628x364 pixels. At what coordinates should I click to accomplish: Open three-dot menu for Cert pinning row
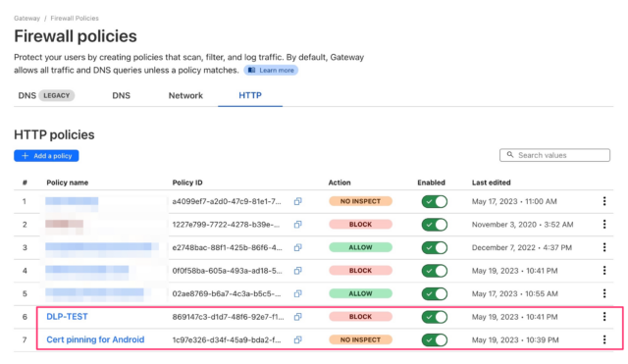[x=604, y=339]
